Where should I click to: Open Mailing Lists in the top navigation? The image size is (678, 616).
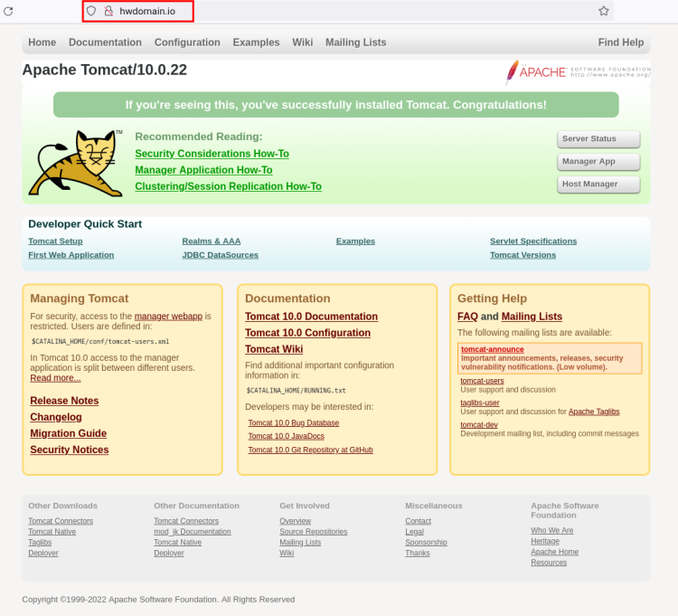tap(356, 43)
